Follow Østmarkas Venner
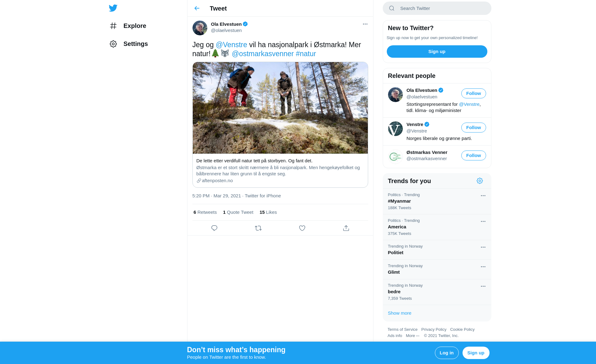The width and height of the screenshot is (596, 364). [473, 155]
